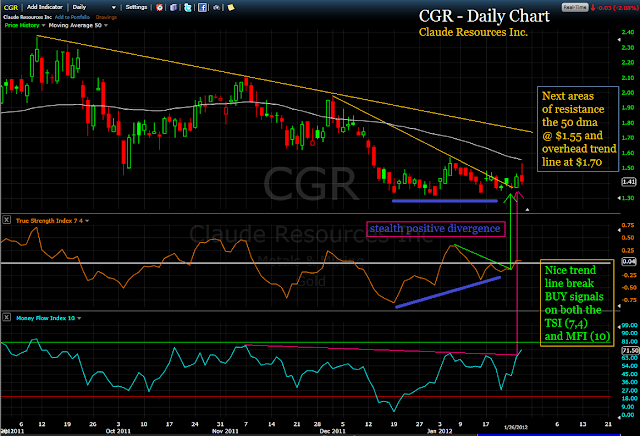Click the small up triangle below price chart
640x436 pixels.
click(527, 209)
